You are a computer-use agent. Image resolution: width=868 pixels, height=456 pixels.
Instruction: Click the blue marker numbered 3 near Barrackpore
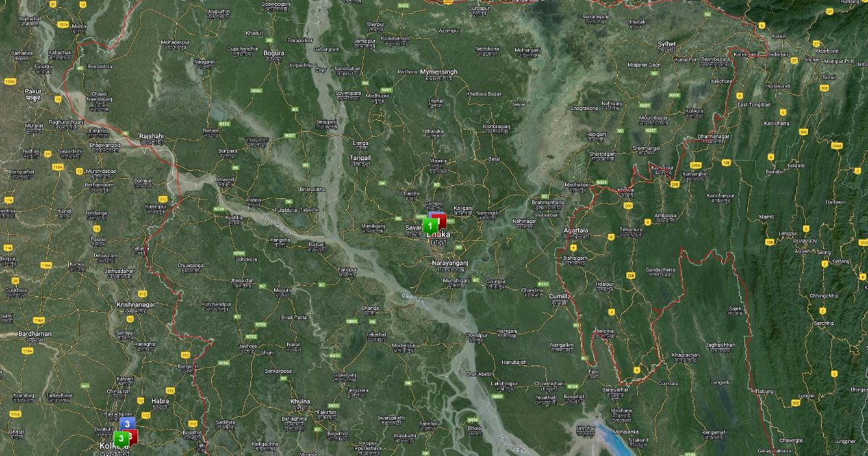[x=127, y=423]
